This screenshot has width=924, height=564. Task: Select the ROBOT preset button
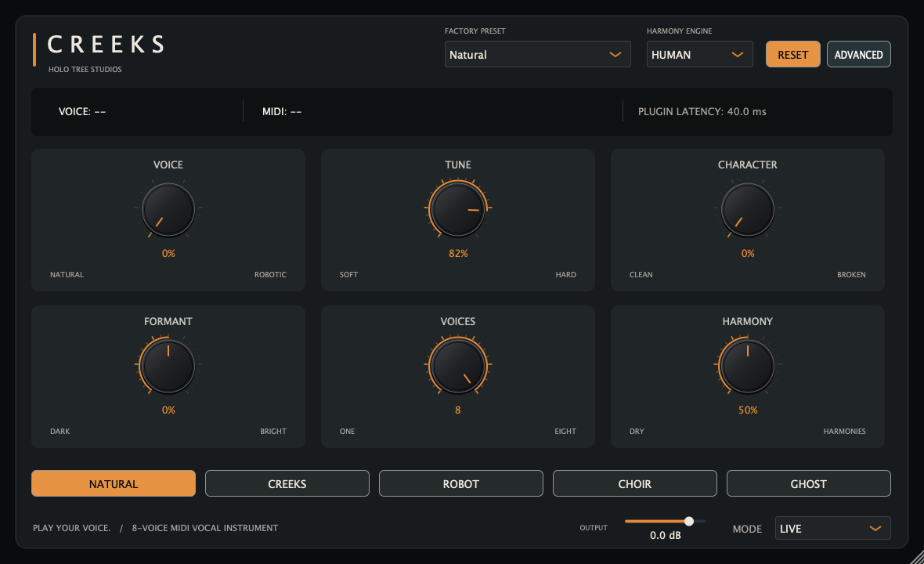click(460, 483)
